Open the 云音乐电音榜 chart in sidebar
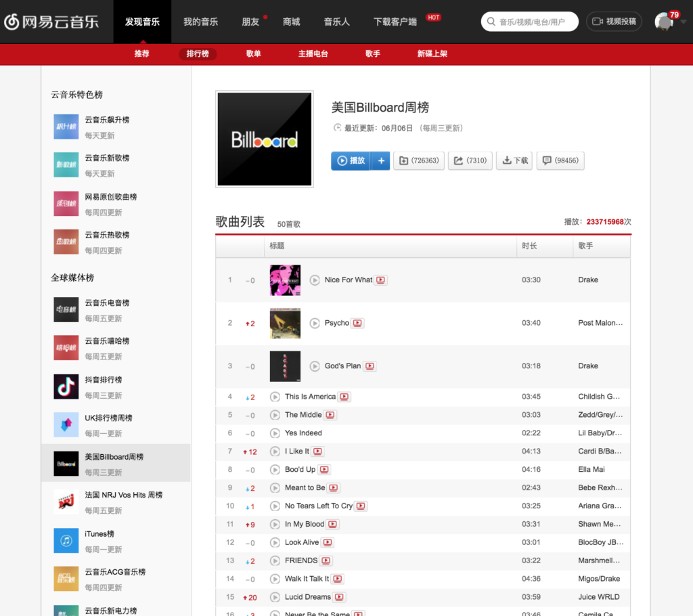The height and width of the screenshot is (616, 693). 116,311
